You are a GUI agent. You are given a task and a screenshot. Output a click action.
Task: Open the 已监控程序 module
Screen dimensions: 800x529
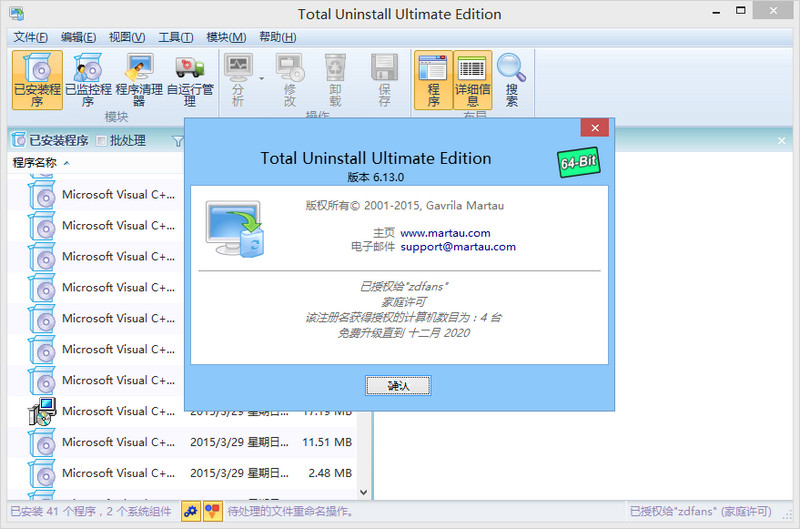point(88,80)
